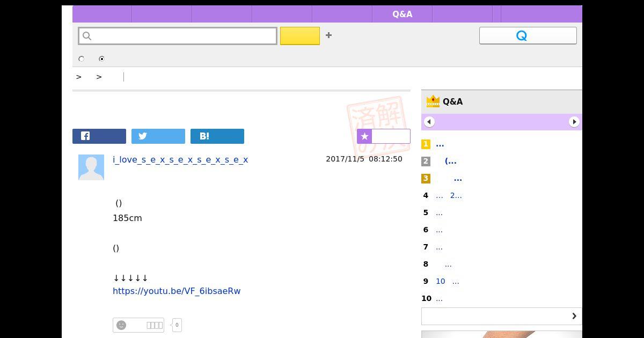Open ranking item number 9
The height and width of the screenshot is (338, 644).
pos(448,282)
